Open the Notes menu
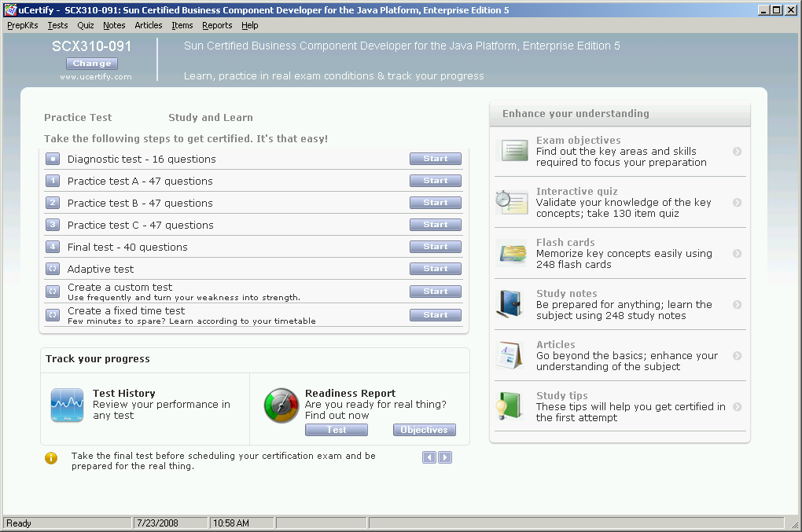The height and width of the screenshot is (532, 802). pos(114,25)
